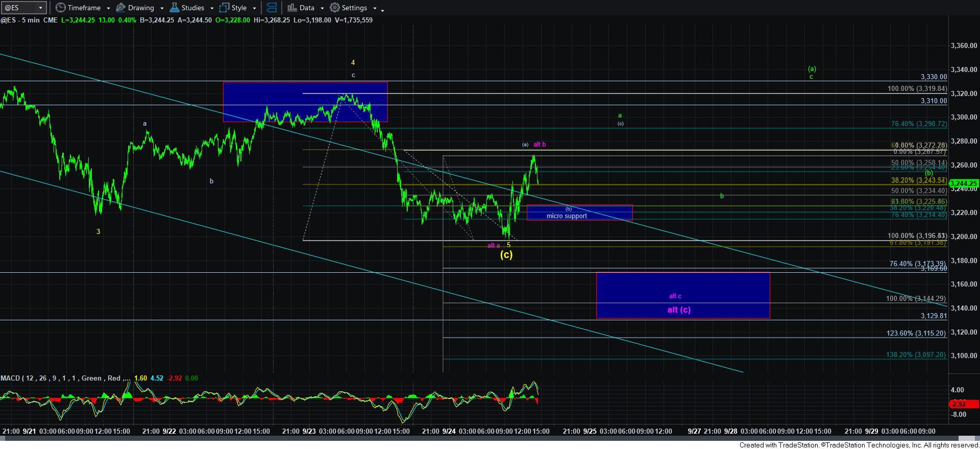
Task: Expand the Studies dropdown arrow
Action: coord(212,8)
